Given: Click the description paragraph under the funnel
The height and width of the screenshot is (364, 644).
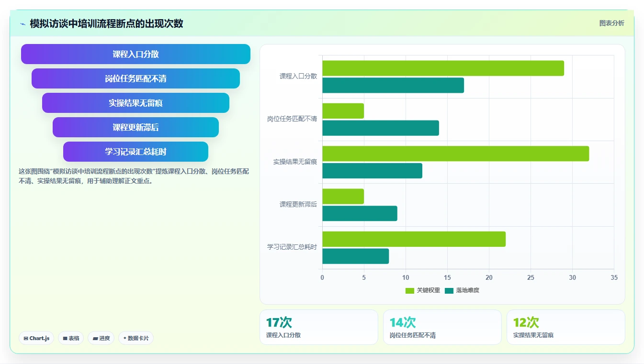Looking at the screenshot, I should click(134, 176).
